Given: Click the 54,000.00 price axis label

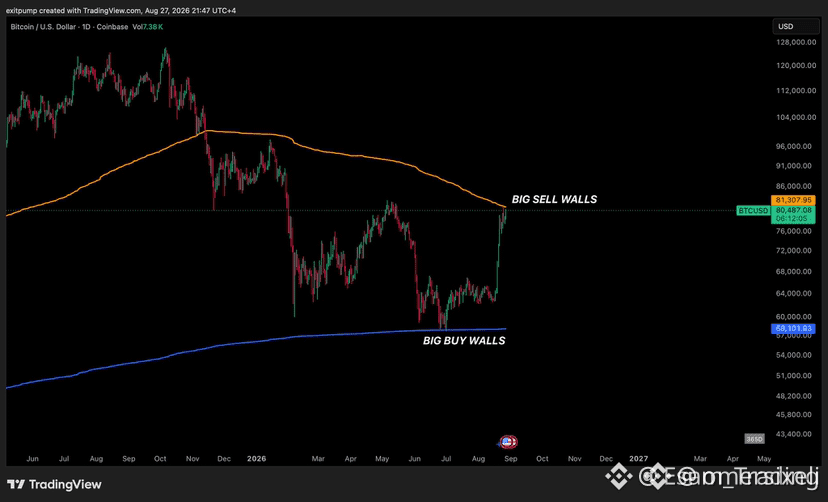Looking at the screenshot, I should pos(795,355).
